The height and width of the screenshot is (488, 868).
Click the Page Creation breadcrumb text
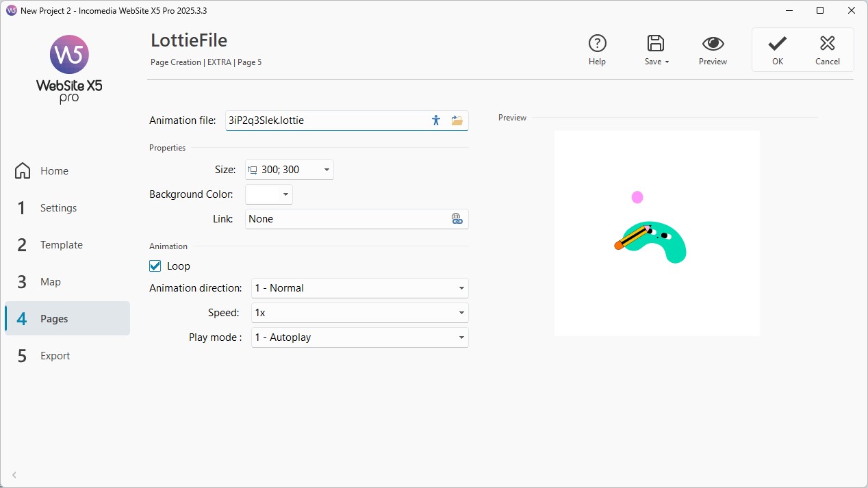176,62
